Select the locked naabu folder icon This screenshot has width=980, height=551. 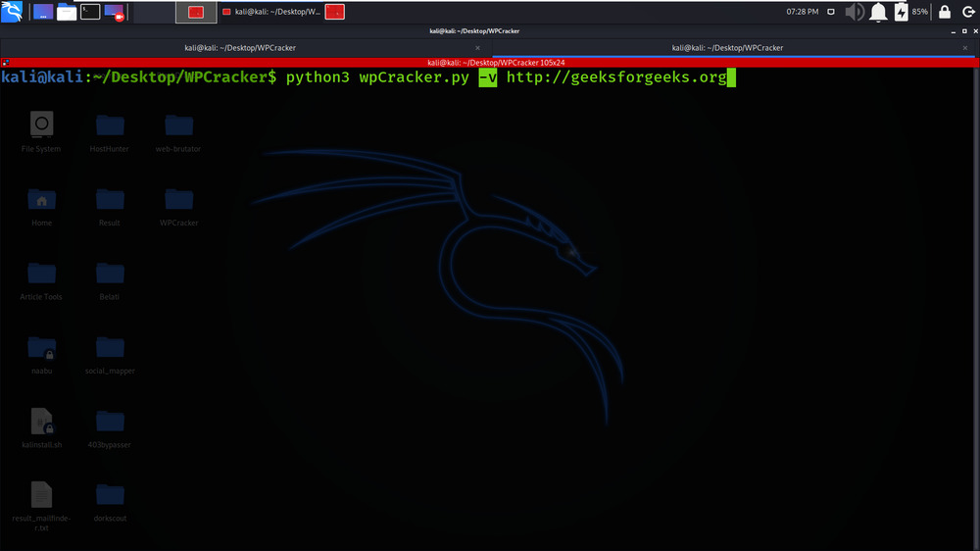pyautogui.click(x=41, y=354)
